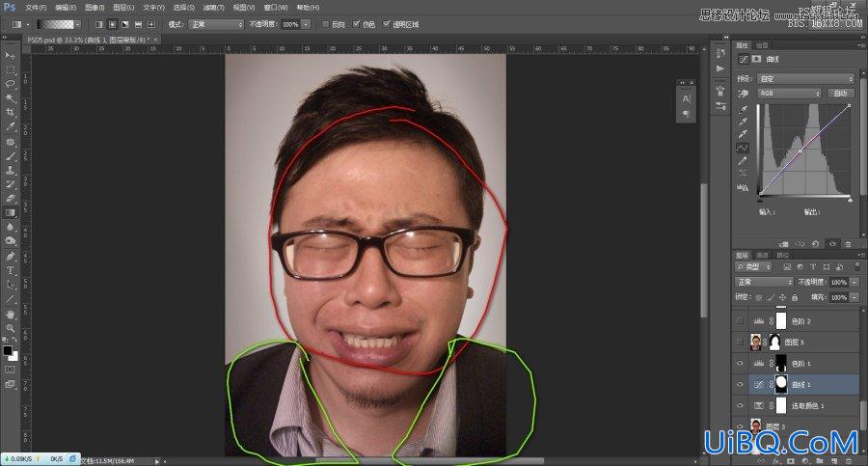
Task: Select the draw curve pencil icon
Action: pyautogui.click(x=743, y=161)
